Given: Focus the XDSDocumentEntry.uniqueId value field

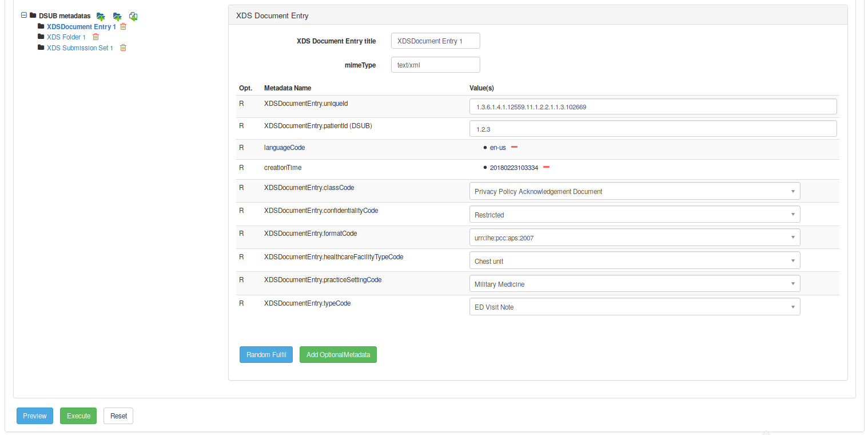Looking at the screenshot, I should tap(652, 106).
